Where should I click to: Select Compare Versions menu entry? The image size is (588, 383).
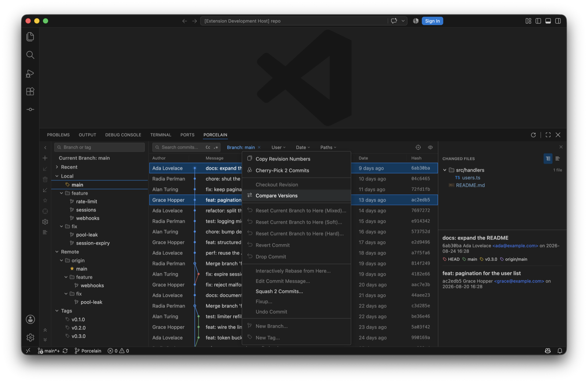[296, 196]
